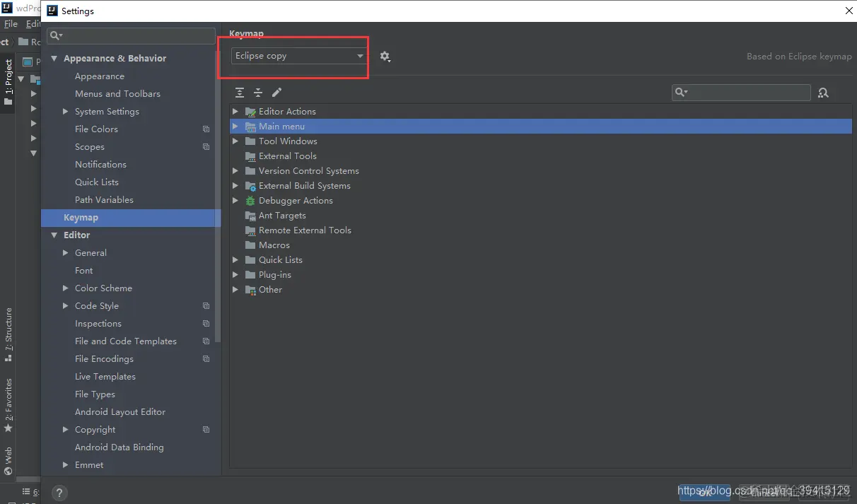The image size is (857, 504).
Task: Select Keymap in settings sidebar
Action: [131, 218]
